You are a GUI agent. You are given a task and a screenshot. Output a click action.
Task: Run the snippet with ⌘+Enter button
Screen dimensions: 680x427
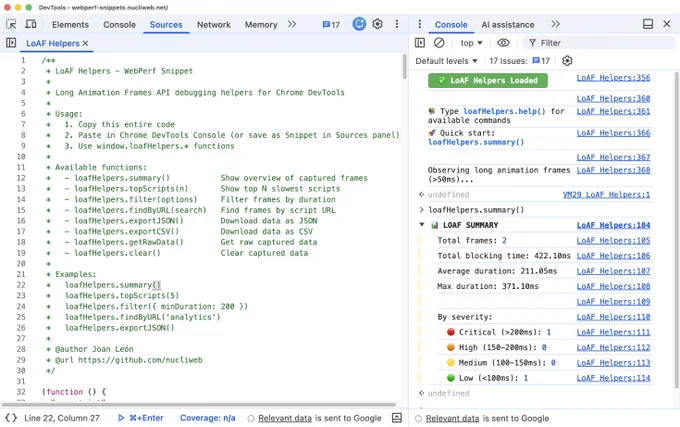[141, 418]
